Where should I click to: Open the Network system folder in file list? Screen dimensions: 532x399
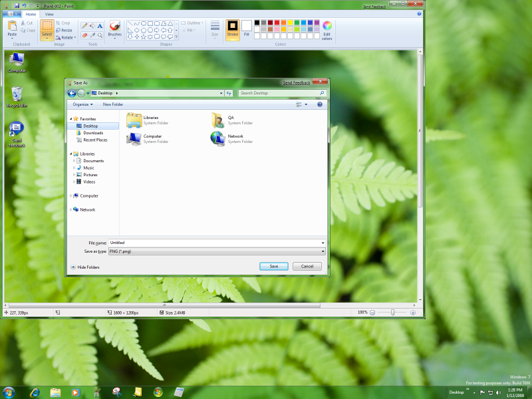pos(218,139)
